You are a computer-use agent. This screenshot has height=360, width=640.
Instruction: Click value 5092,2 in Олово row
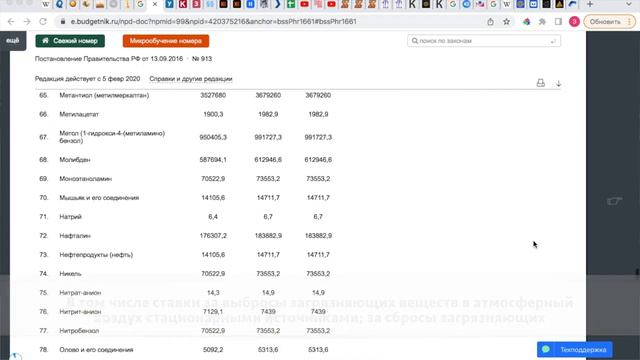tap(213, 350)
